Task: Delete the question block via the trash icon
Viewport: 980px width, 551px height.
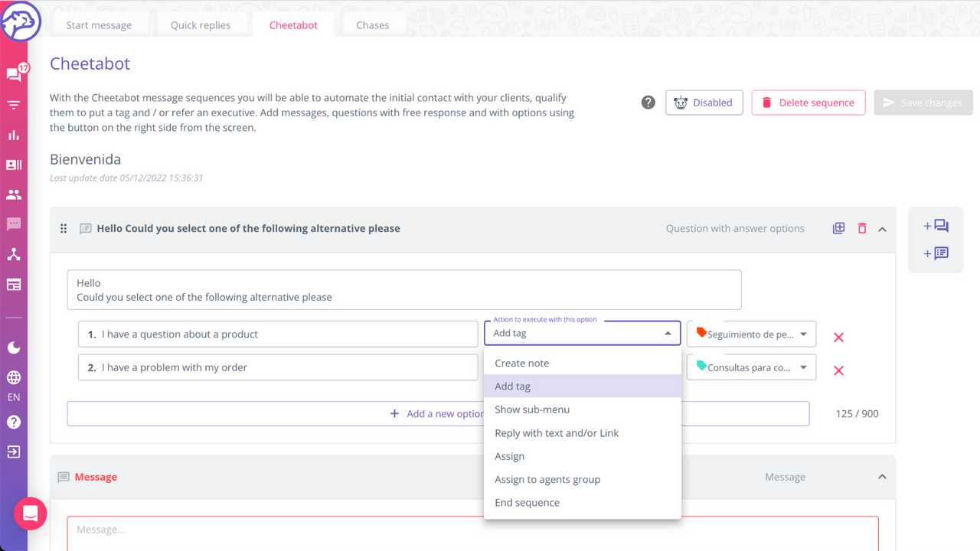Action: point(861,227)
